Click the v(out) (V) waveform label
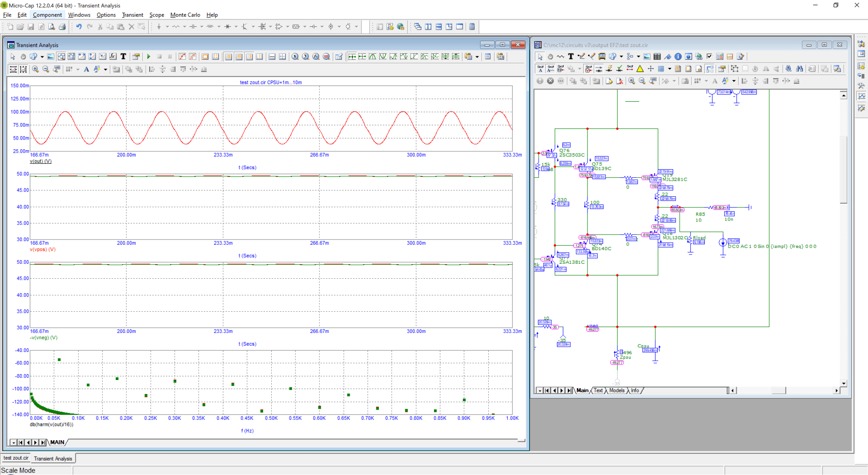This screenshot has height=475, width=868. pos(41,161)
